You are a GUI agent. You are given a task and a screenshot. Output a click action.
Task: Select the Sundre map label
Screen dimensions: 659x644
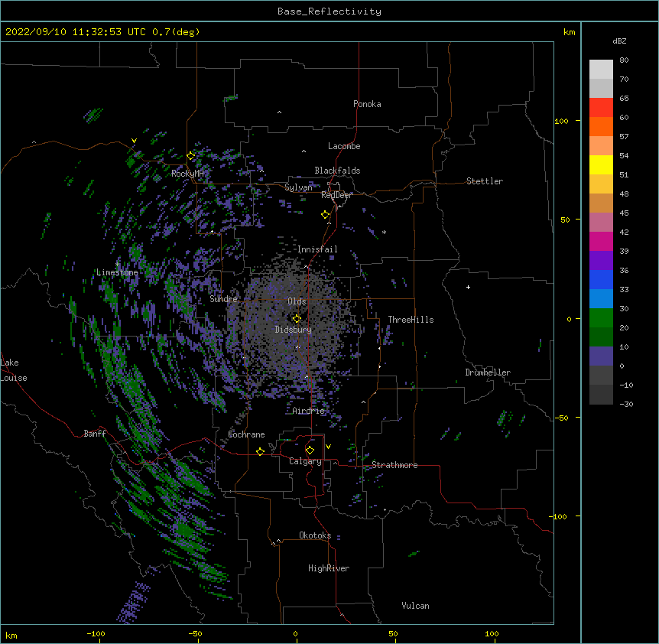223,299
